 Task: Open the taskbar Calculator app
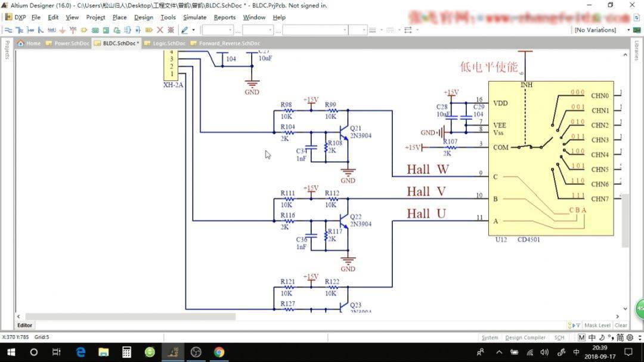pyautogui.click(x=126, y=352)
